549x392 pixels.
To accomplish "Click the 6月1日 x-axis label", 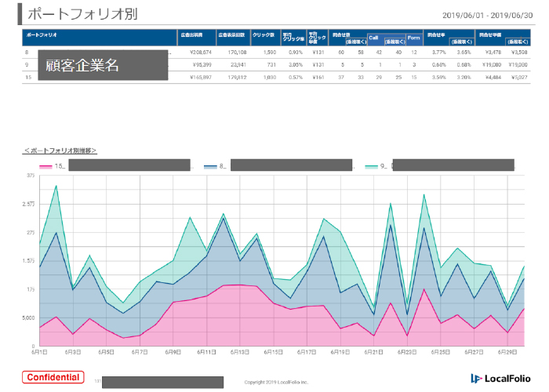I will tap(39, 352).
